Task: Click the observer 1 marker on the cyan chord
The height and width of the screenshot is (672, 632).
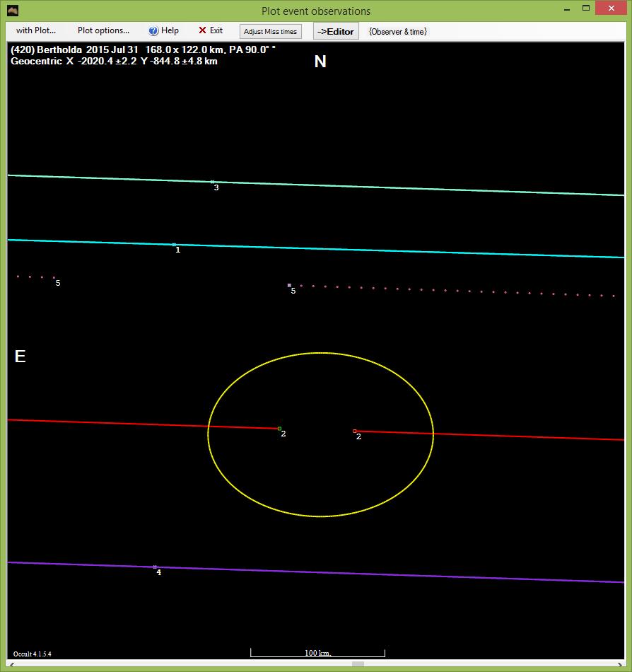Action: [x=174, y=245]
